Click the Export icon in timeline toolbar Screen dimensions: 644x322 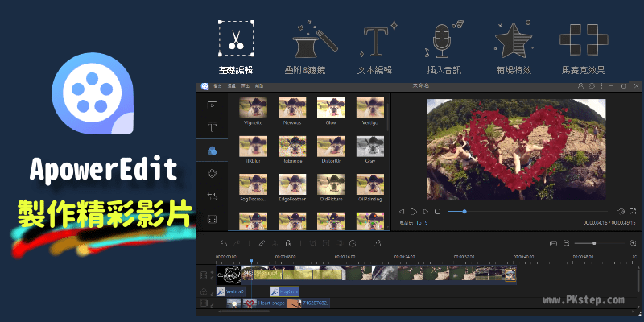coord(378,243)
